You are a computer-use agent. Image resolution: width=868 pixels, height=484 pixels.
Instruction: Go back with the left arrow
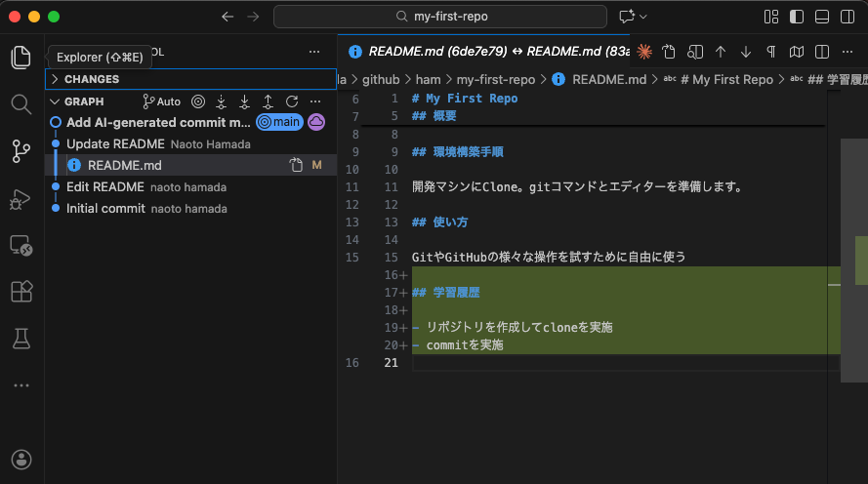point(227,17)
